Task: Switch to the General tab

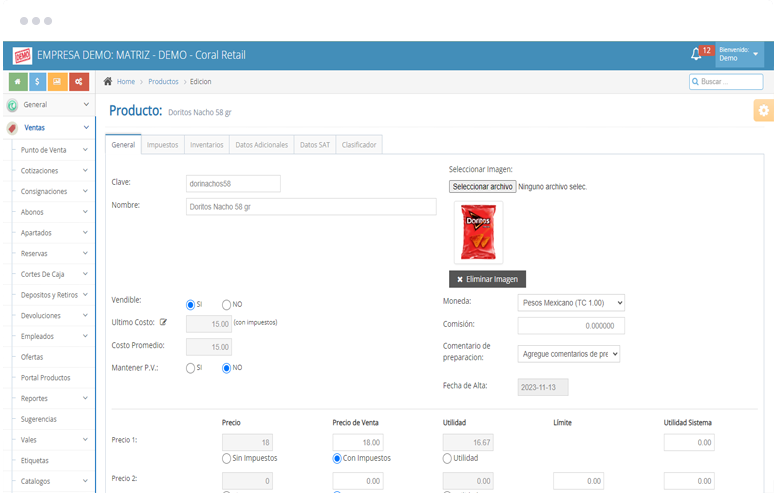Action: (x=123, y=145)
